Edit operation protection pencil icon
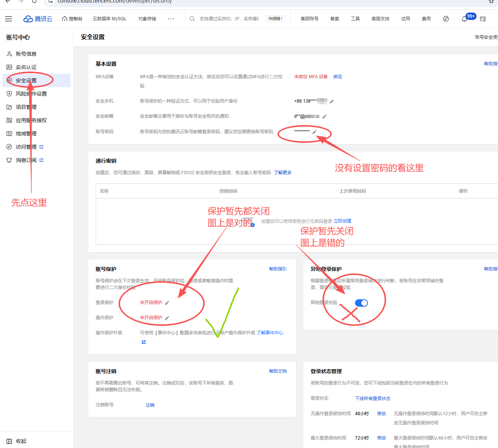The height and width of the screenshot is (448, 498). (167, 318)
